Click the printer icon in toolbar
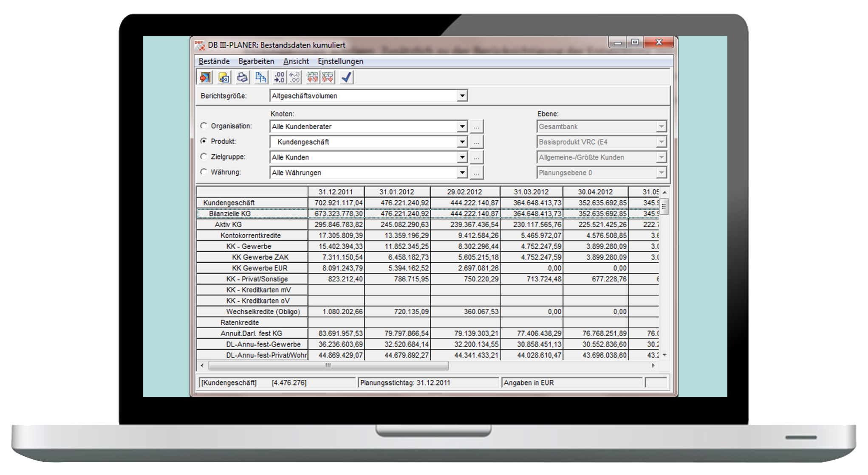The image size is (868, 475). click(242, 77)
